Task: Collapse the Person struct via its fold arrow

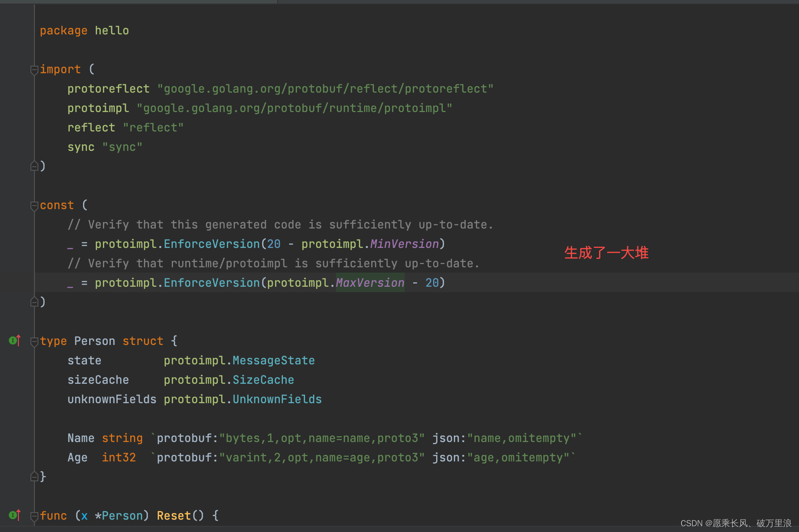Action: tap(34, 341)
